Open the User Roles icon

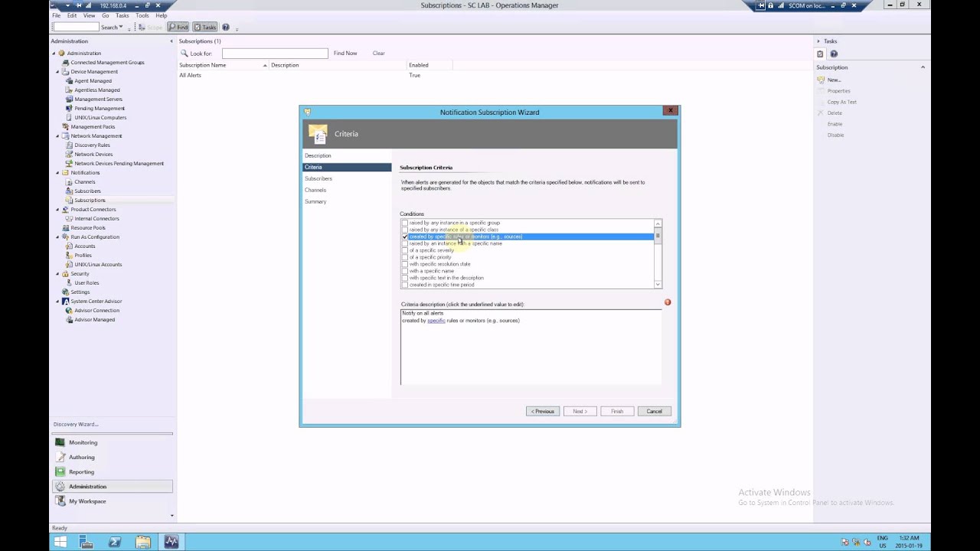click(x=70, y=283)
